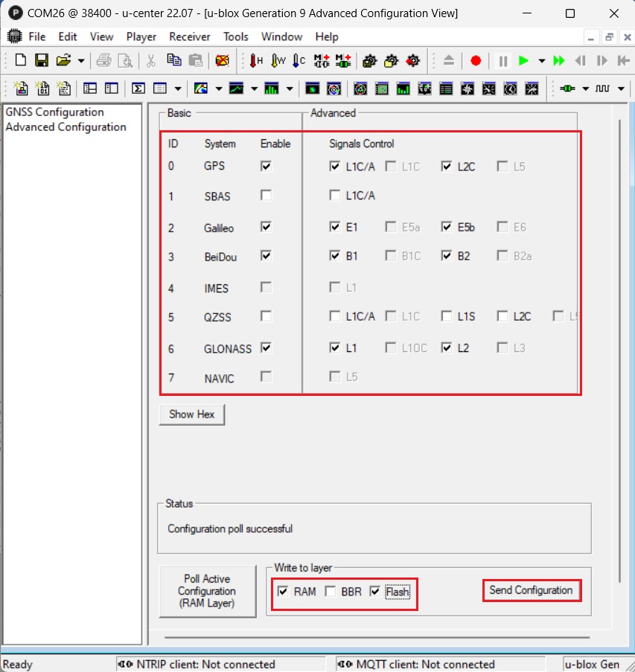Image resolution: width=635 pixels, height=672 pixels.
Task: Click the Warm start 'W' icon
Action: point(278,61)
